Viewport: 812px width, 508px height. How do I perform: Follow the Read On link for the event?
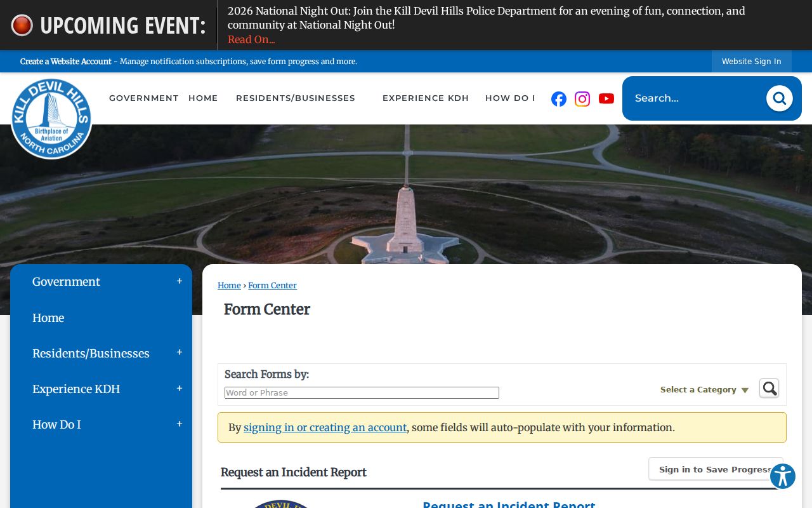[x=251, y=39]
